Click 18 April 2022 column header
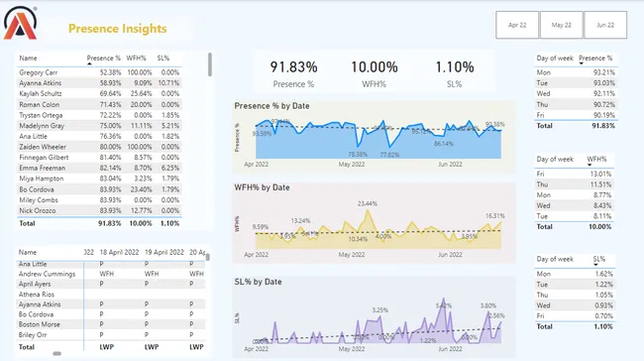 tap(119, 253)
